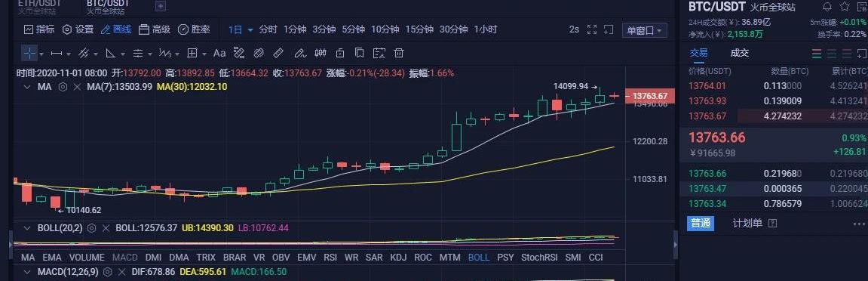Select the ruler measurement tool
Screen dimensions: 868x281
pos(278,53)
